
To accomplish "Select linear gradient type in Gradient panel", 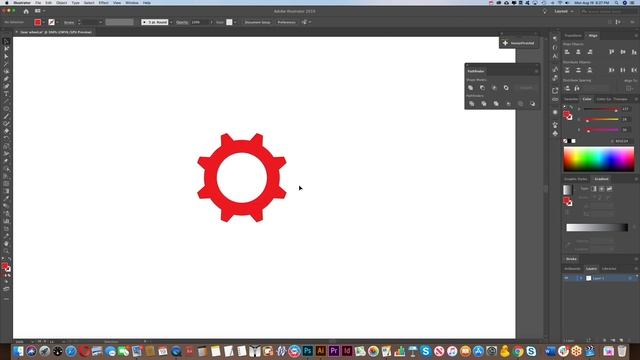I will (x=594, y=189).
